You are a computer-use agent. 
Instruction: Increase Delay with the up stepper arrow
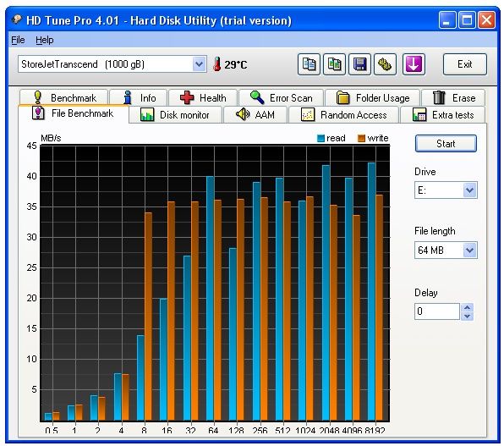(467, 307)
